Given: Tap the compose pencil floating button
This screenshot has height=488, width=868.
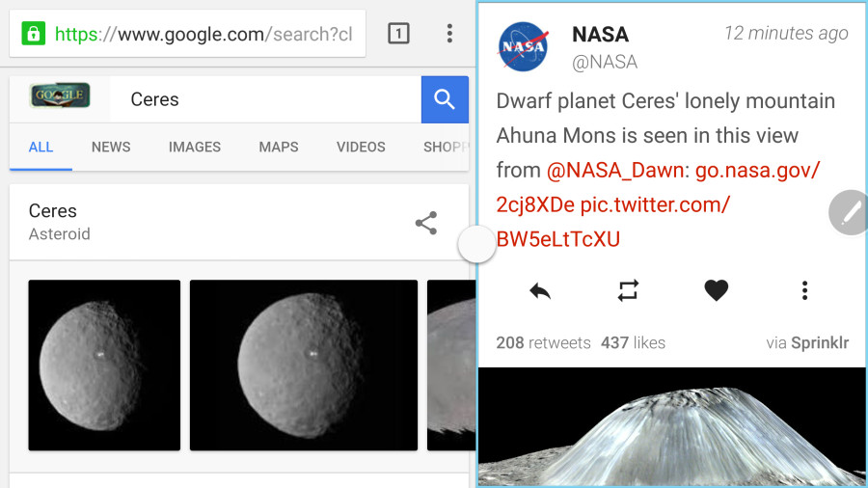Looking at the screenshot, I should click(x=849, y=212).
